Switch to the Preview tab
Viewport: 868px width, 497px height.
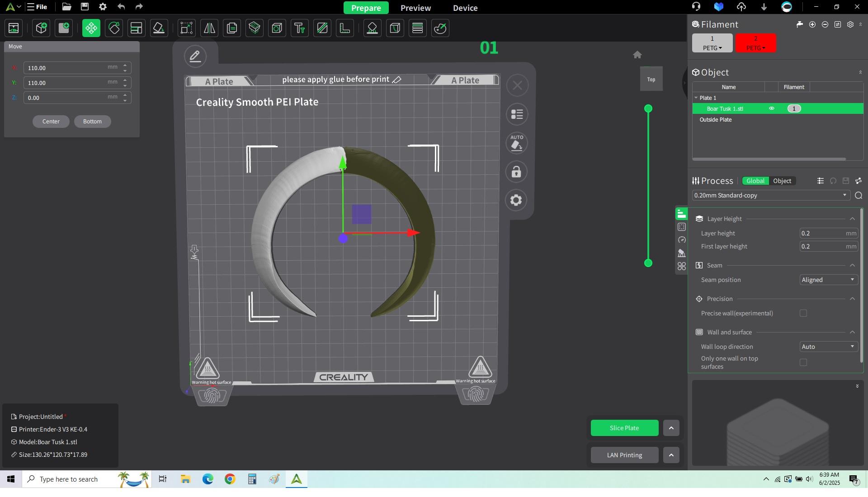point(415,8)
